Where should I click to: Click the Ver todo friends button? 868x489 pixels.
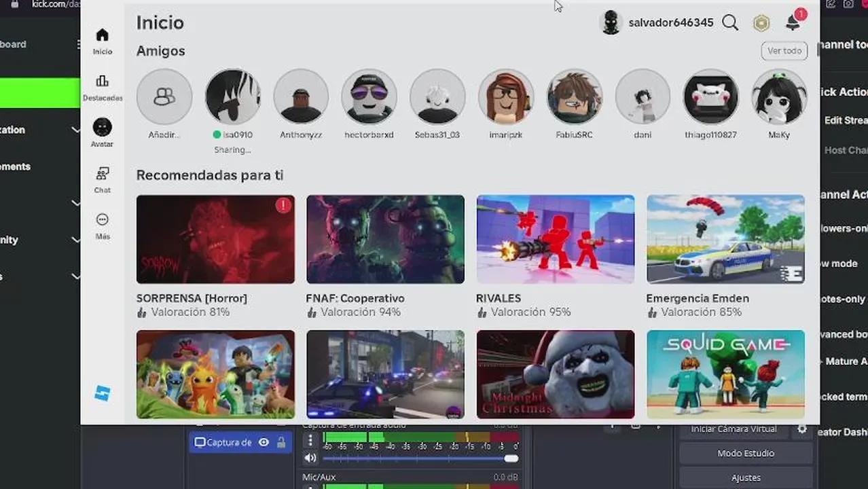click(784, 51)
